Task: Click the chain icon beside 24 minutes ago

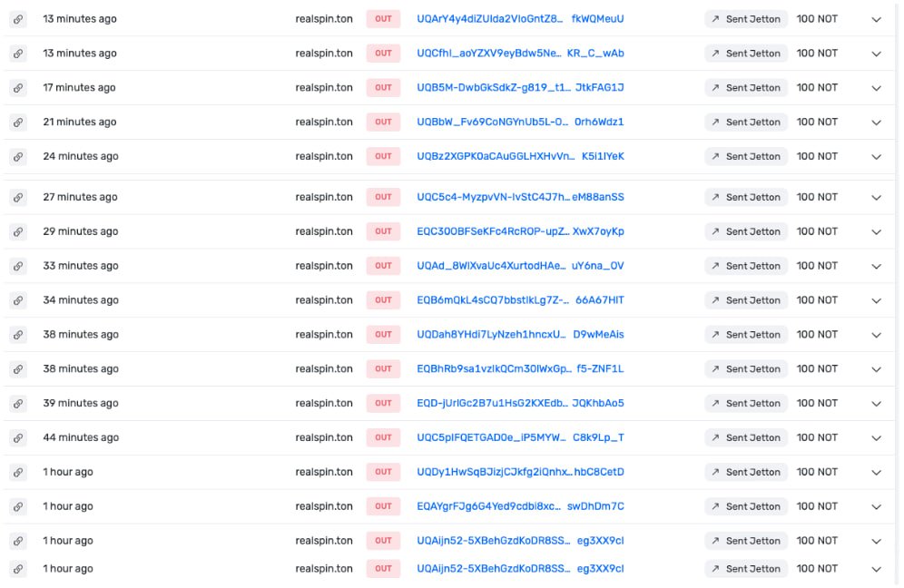Action: 18,156
